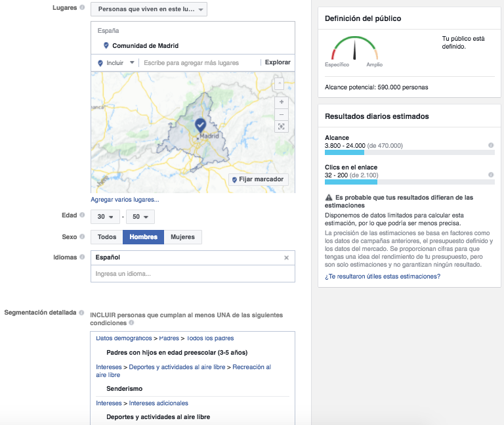Viewport: 504px width, 425px height.
Task: Click info icon for Clics en el enlace
Action: (x=491, y=175)
